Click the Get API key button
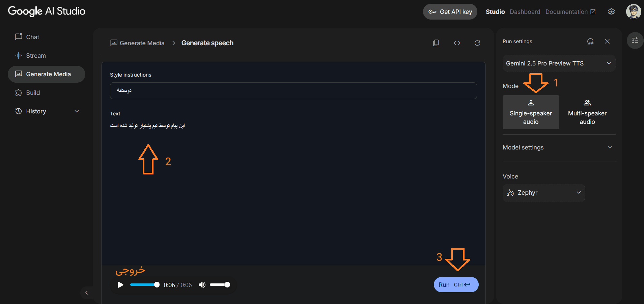 coord(450,11)
